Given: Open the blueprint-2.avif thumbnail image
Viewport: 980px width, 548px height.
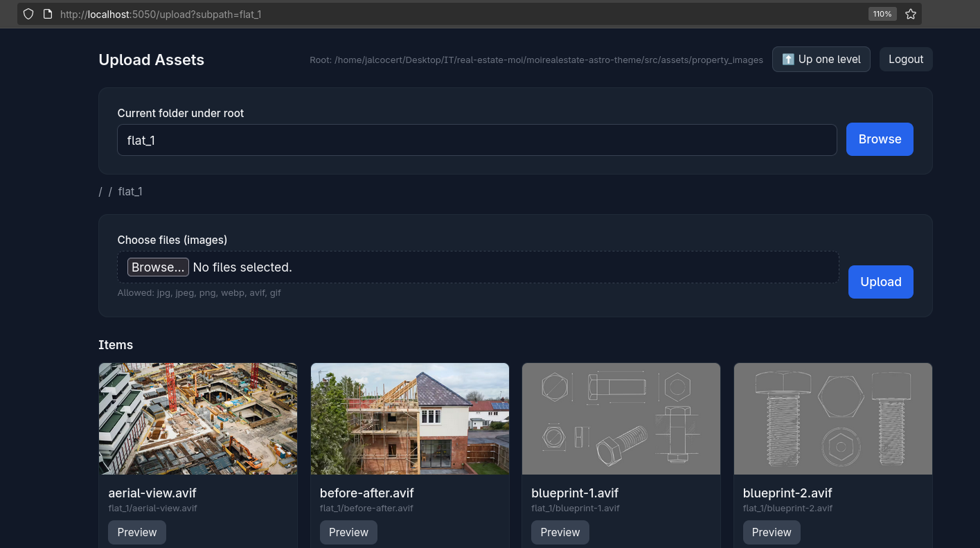Looking at the screenshot, I should point(833,418).
